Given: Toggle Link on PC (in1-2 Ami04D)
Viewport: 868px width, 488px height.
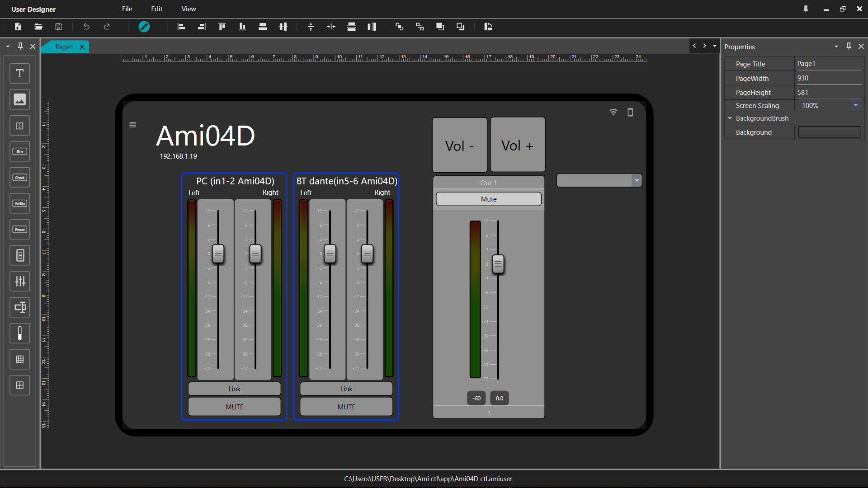Looking at the screenshot, I should [x=234, y=389].
